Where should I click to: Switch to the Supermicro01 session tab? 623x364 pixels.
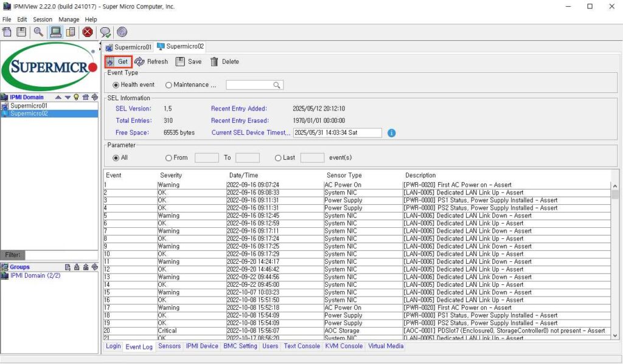point(129,47)
